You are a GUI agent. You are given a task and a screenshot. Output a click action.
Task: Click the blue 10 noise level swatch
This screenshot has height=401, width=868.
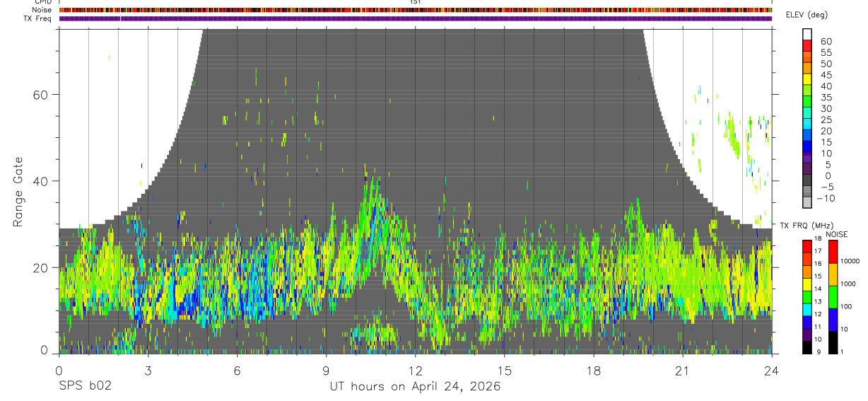click(833, 320)
